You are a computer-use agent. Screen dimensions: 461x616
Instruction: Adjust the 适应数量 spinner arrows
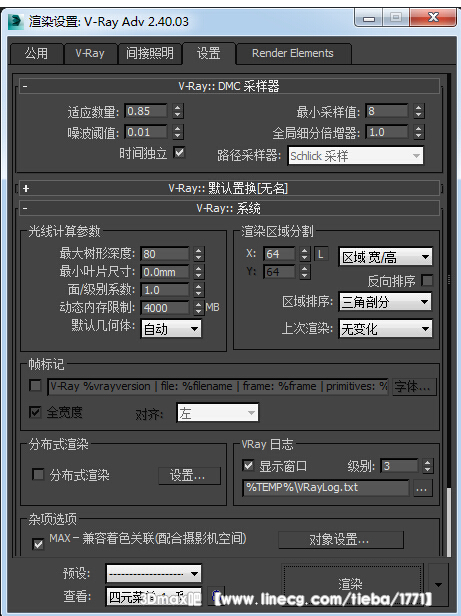178,111
